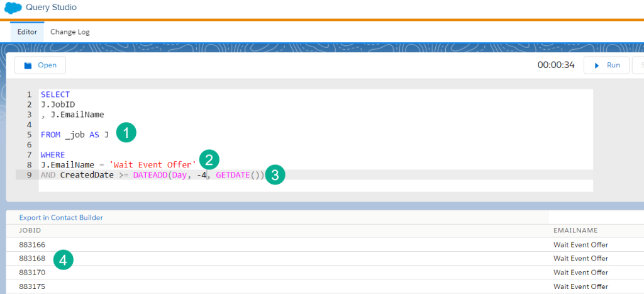Click the green circle marker numbered 2

(x=208, y=159)
